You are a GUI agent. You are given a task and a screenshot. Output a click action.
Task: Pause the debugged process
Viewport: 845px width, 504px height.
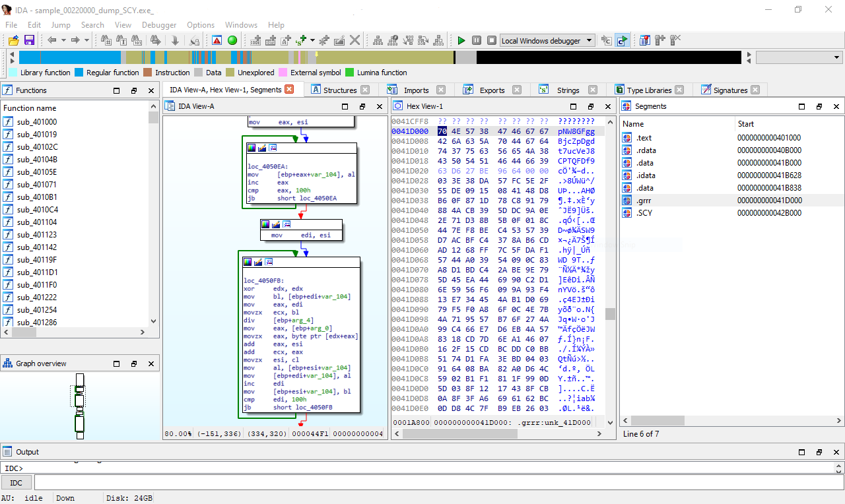click(x=477, y=40)
